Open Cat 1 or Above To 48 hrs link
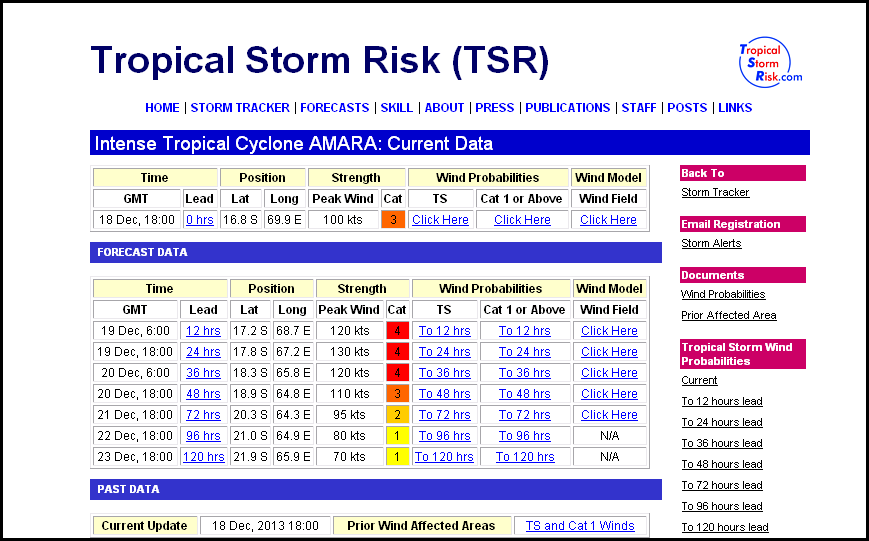Screen dimensions: 869x541 pyautogui.click(x=524, y=394)
